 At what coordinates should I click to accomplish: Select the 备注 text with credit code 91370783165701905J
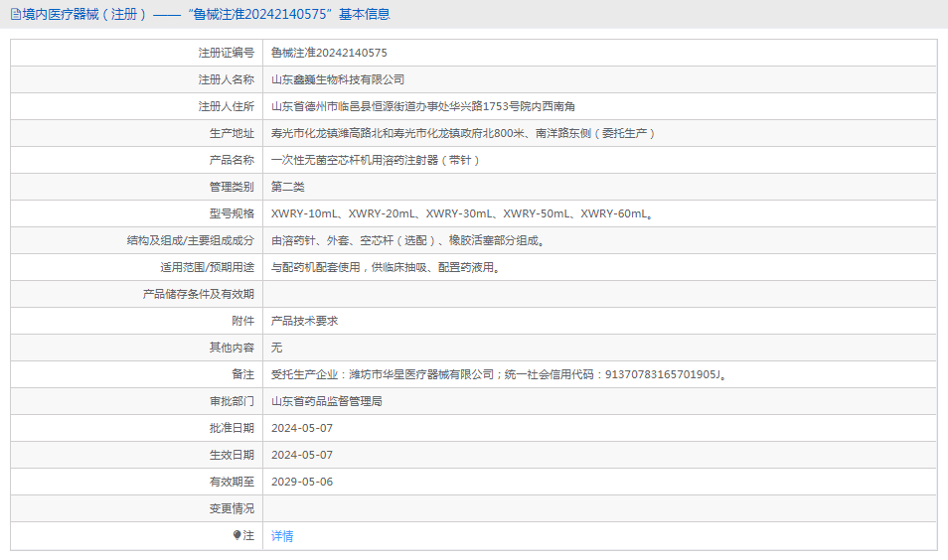click(x=499, y=374)
